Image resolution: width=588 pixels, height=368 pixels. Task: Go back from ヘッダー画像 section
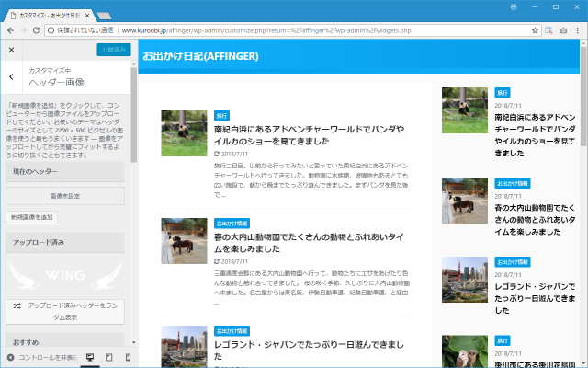coord(12,77)
